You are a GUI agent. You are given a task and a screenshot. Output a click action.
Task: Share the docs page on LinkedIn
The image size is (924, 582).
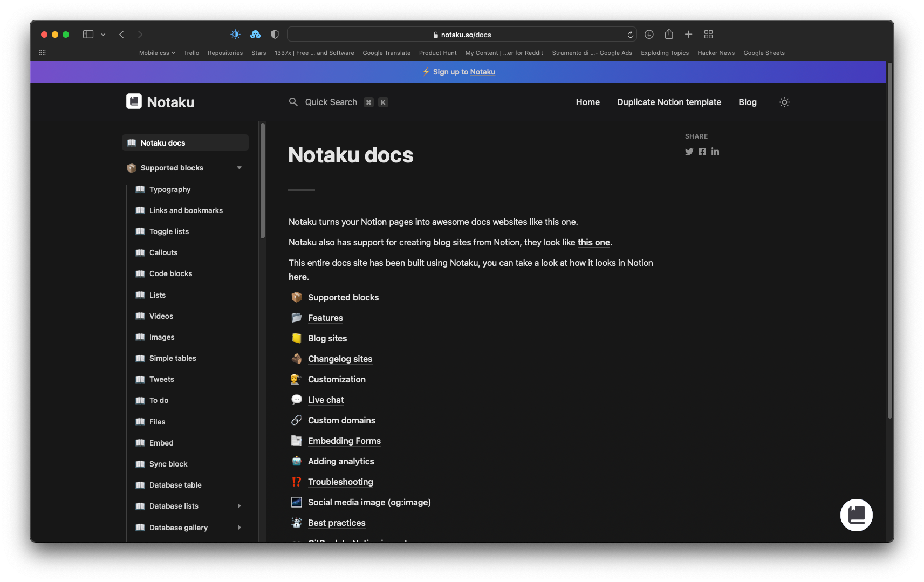pos(715,152)
